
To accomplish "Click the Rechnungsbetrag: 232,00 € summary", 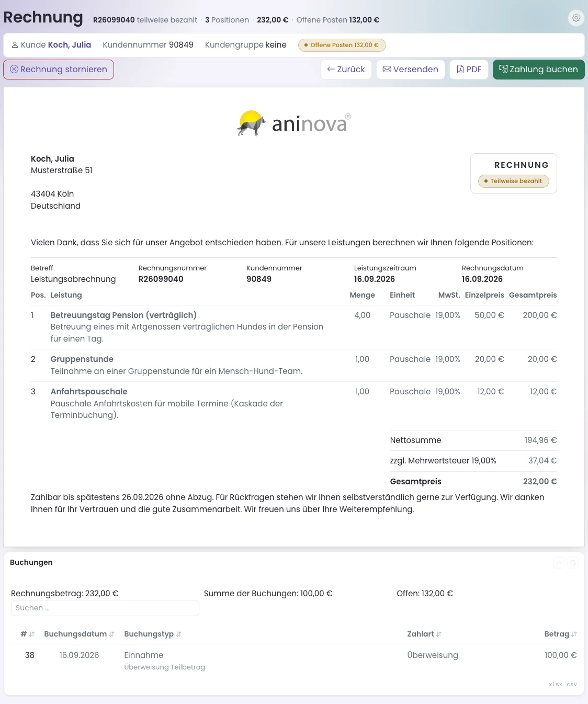I will (x=65, y=594).
